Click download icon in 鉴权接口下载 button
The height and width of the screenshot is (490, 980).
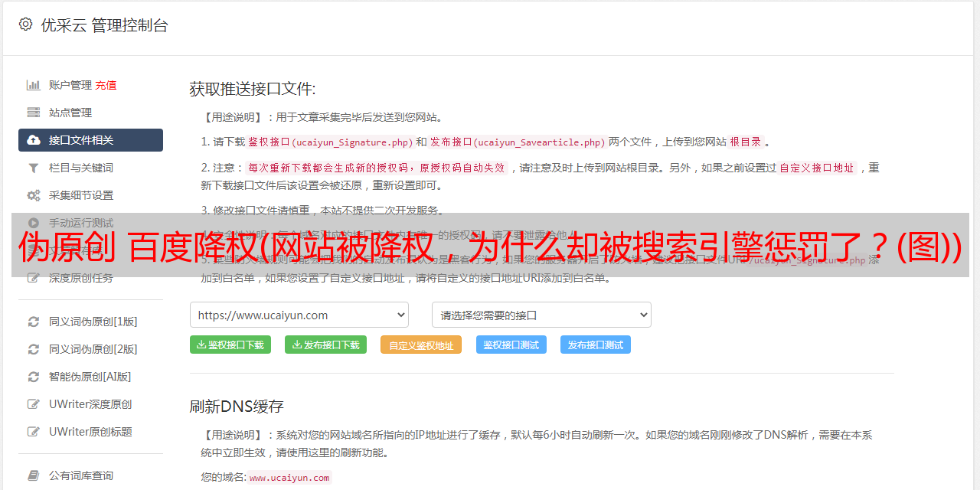(x=201, y=345)
